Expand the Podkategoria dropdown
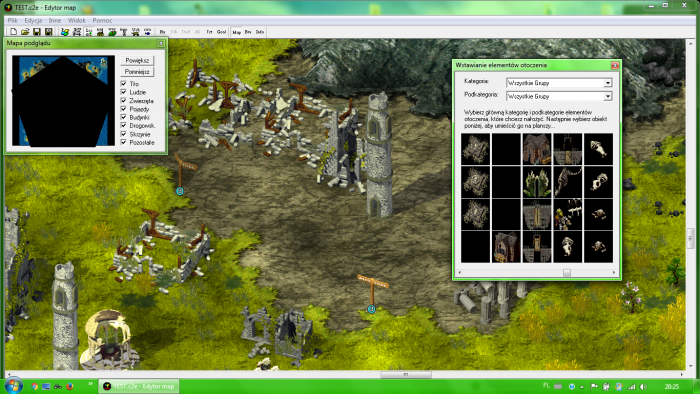Screen dimensions: 700x394 tap(608, 96)
